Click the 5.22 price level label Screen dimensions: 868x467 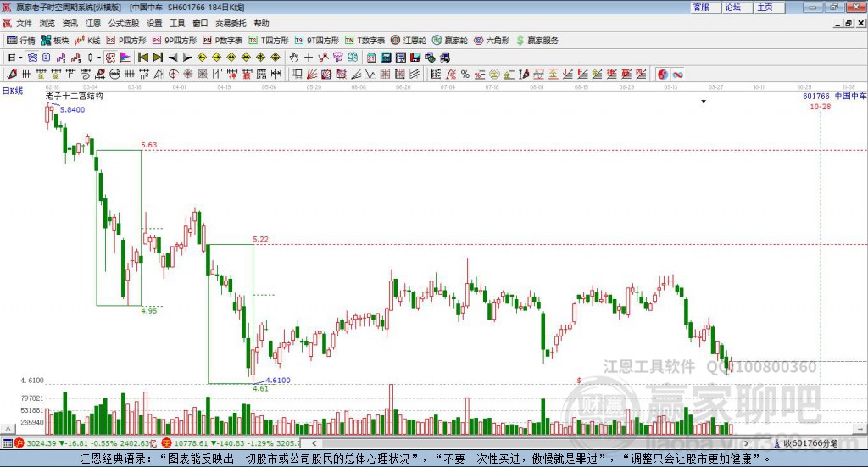coord(261,239)
